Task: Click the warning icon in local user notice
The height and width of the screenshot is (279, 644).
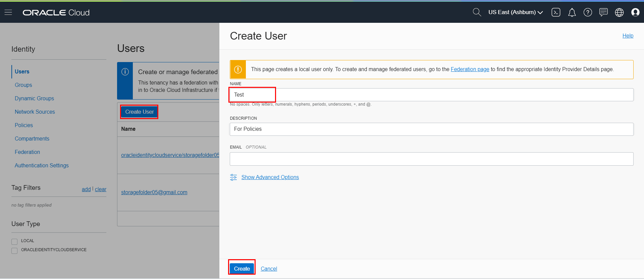Action: pyautogui.click(x=238, y=69)
